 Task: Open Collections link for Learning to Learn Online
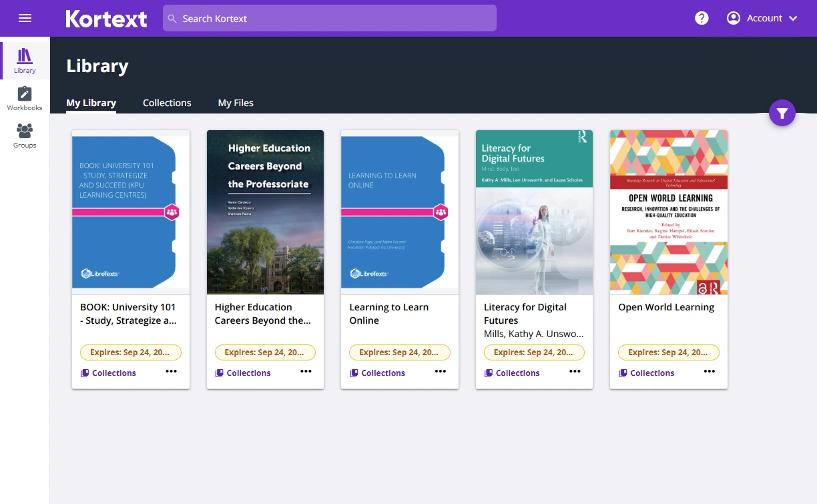click(377, 373)
